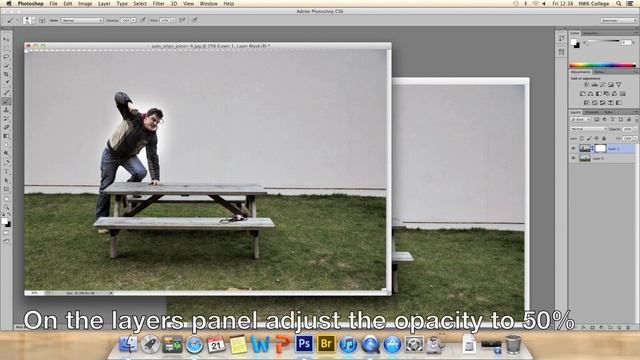
Task: Click the layer Opacity value field
Action: (627, 129)
